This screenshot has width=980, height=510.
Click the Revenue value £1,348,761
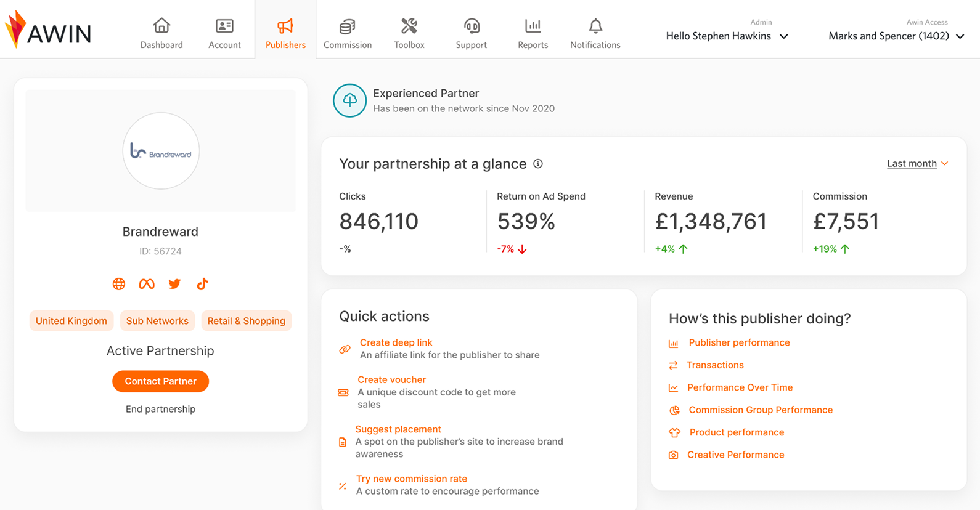pos(711,221)
